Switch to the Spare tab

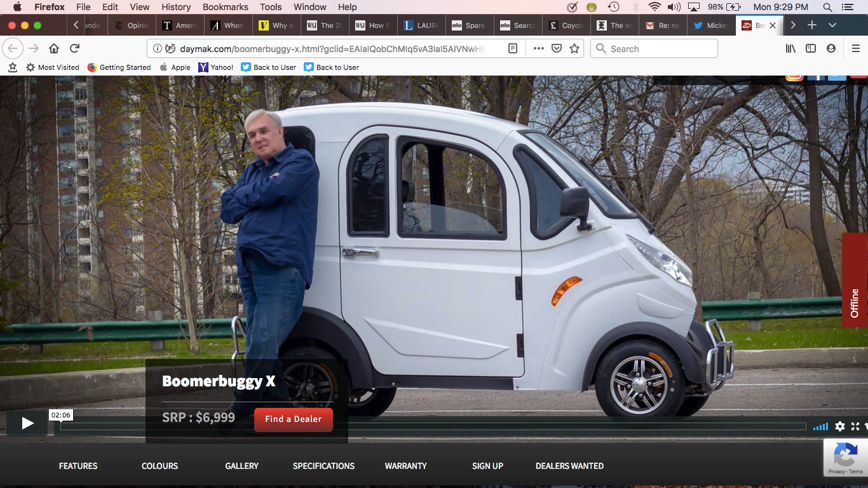[x=470, y=25]
